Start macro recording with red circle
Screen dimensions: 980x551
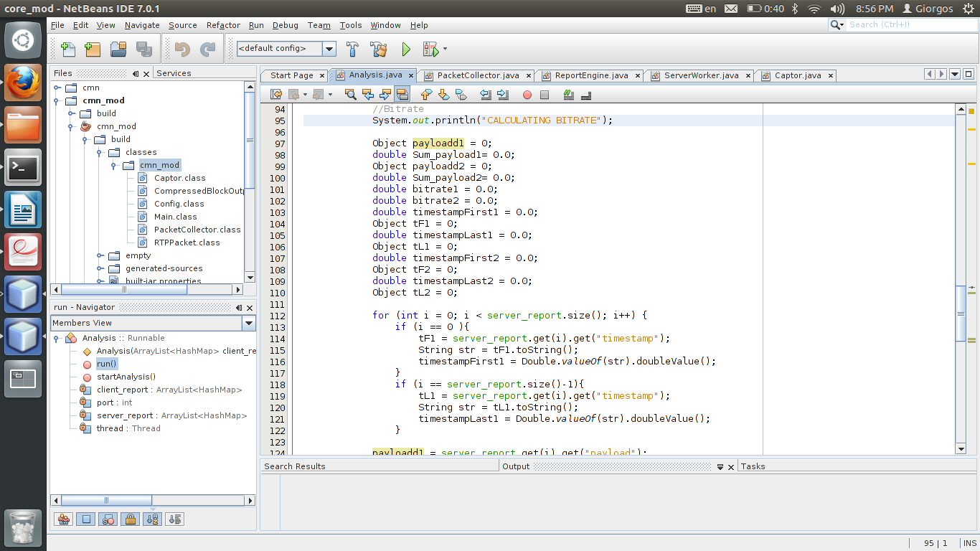coord(527,95)
